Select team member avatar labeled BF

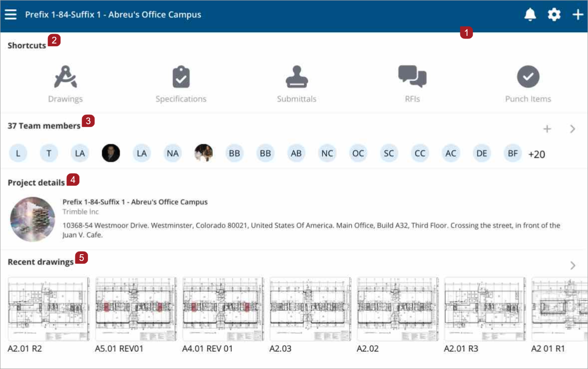coord(512,153)
